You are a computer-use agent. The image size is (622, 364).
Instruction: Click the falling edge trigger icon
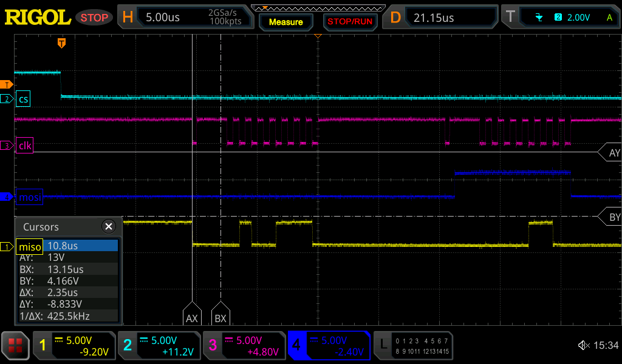[539, 18]
